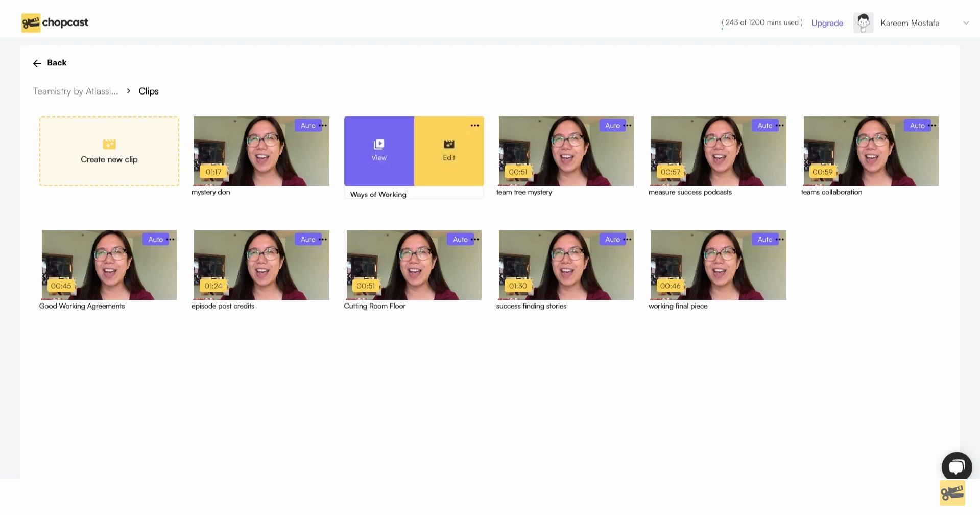Toggle Auto on the Good Working Agreements clip
This screenshot has width=980, height=515.
tap(156, 239)
